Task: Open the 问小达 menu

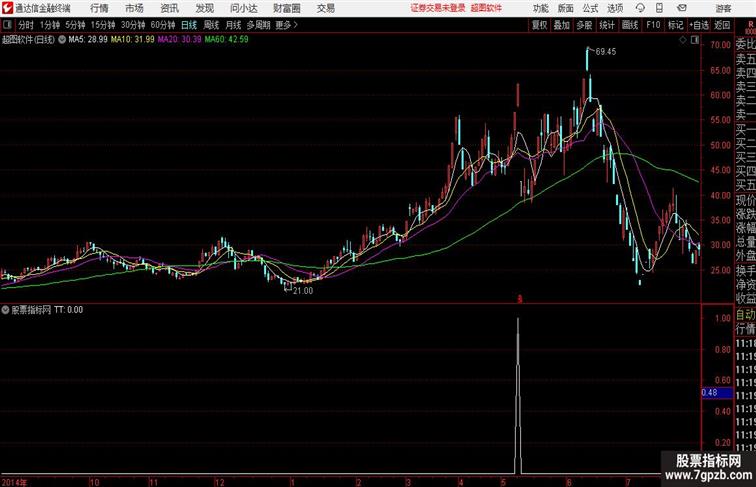Action: 243,8
